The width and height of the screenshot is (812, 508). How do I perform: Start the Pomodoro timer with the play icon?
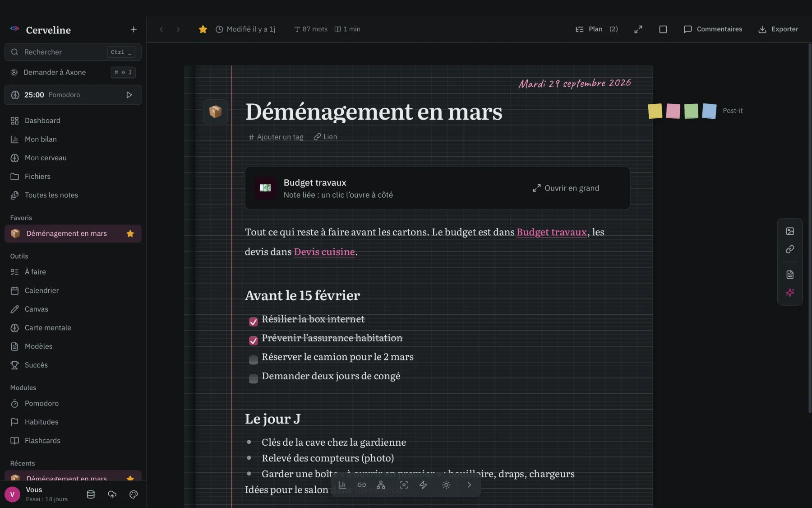pyautogui.click(x=129, y=95)
